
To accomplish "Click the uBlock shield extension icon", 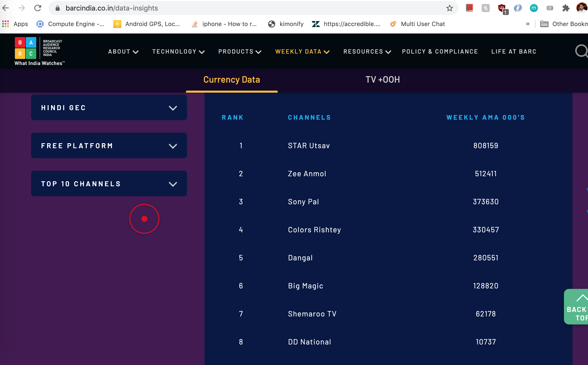I will [x=502, y=8].
